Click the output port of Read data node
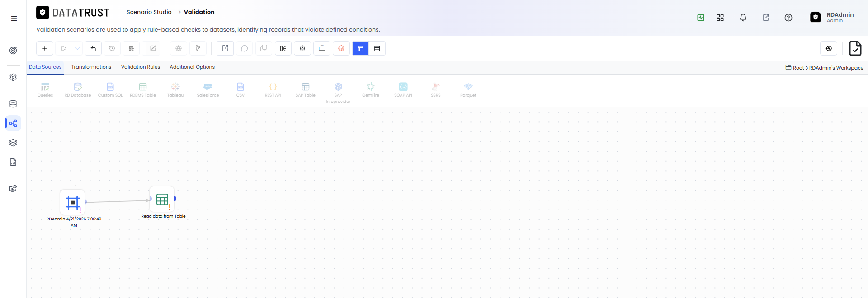Image resolution: width=868 pixels, height=298 pixels. [175, 199]
